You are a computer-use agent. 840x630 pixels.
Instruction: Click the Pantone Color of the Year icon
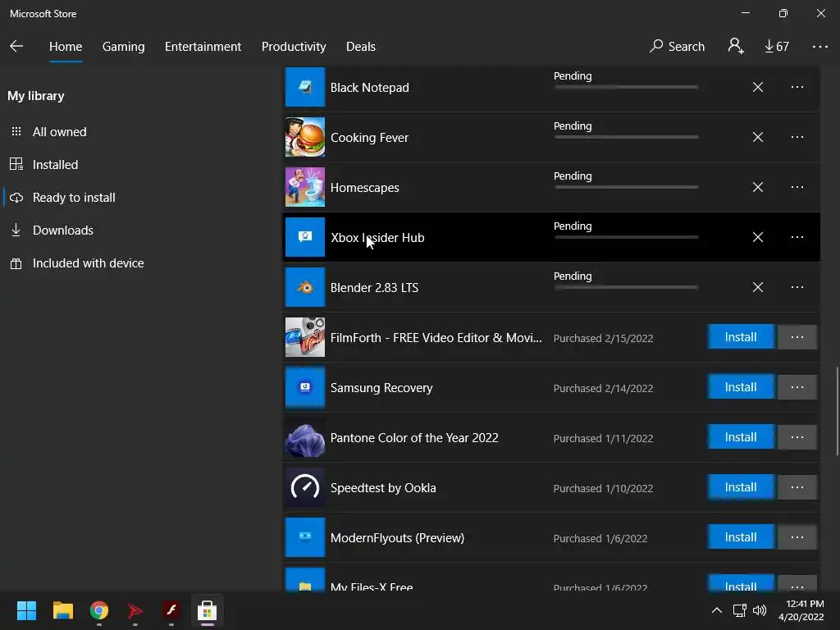[x=305, y=437]
